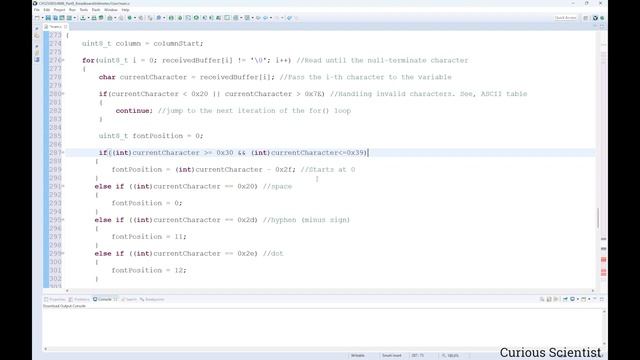Screen dimensions: 640x360
Task: Minimize the editor area
Action: (x=595, y=26)
